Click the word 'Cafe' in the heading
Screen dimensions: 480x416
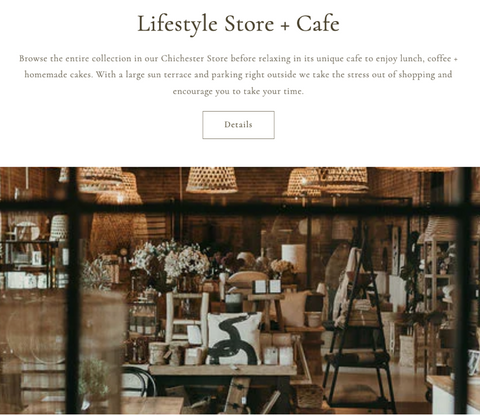(318, 24)
